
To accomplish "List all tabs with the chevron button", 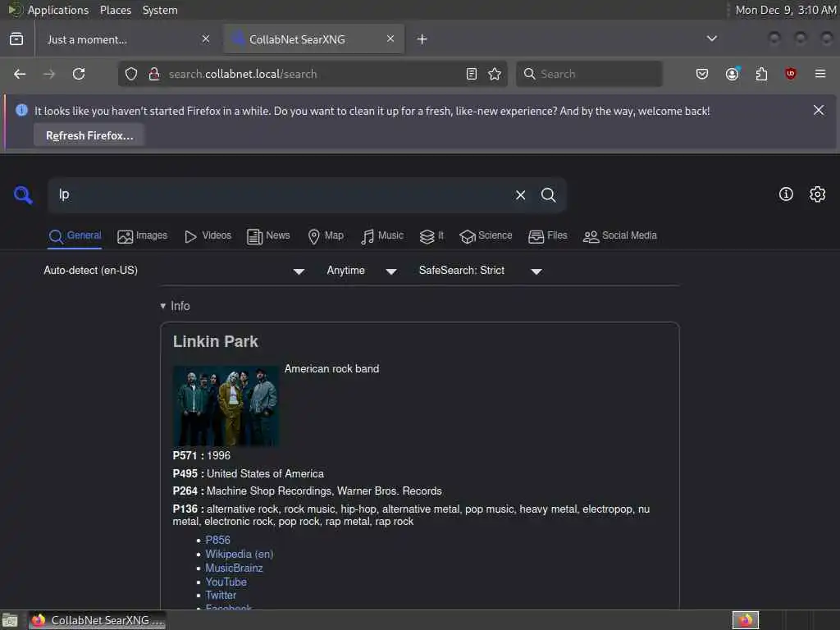I will click(x=712, y=39).
